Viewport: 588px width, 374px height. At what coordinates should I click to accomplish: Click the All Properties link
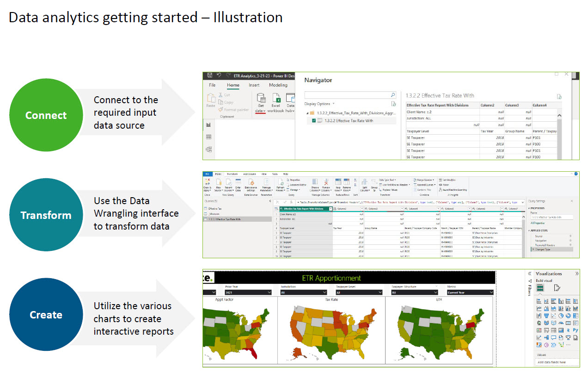click(539, 223)
